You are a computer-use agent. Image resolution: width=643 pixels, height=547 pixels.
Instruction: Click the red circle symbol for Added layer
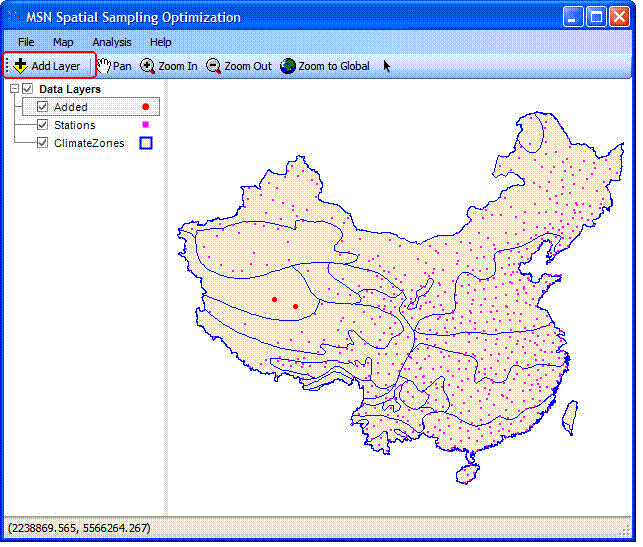click(146, 107)
